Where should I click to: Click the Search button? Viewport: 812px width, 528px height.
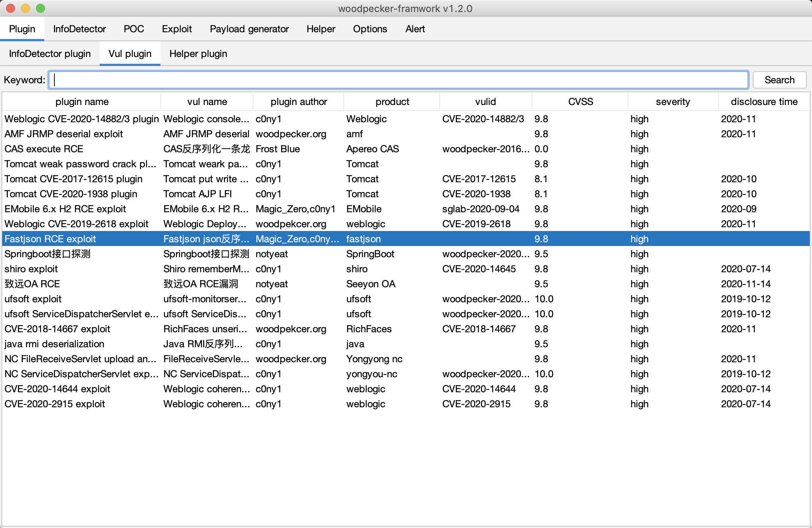[779, 80]
